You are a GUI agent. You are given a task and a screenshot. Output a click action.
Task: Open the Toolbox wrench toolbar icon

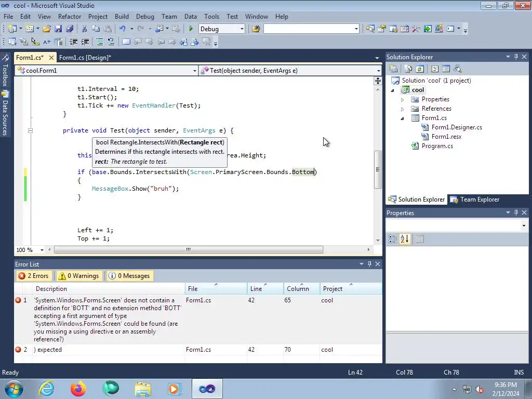[416, 29]
